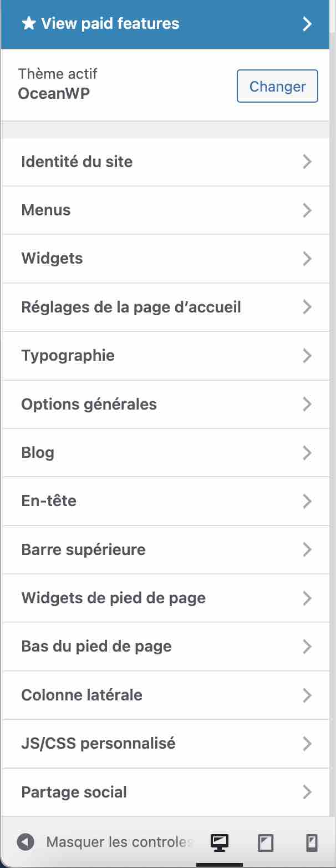This screenshot has height=868, width=336.
Task: Switch to tablet preview mode
Action: (x=264, y=841)
